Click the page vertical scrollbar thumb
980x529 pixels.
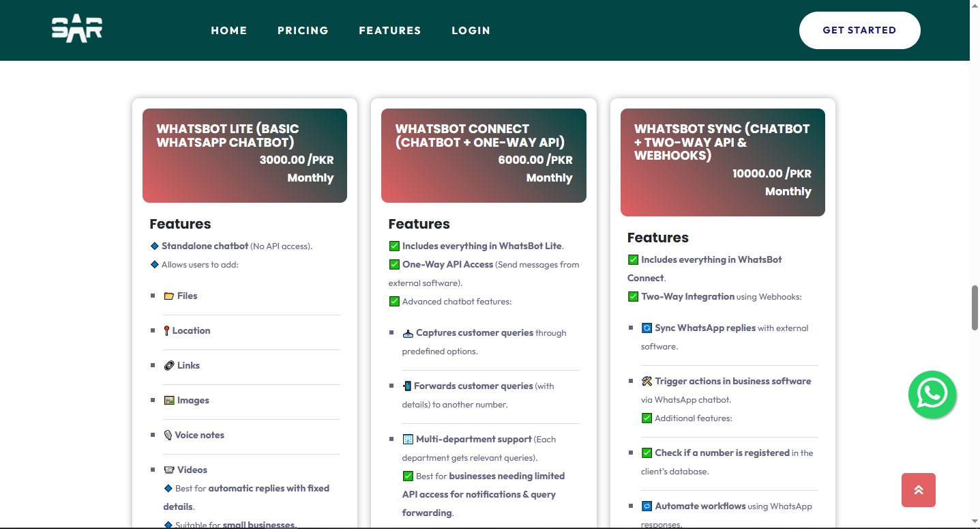tap(975, 308)
